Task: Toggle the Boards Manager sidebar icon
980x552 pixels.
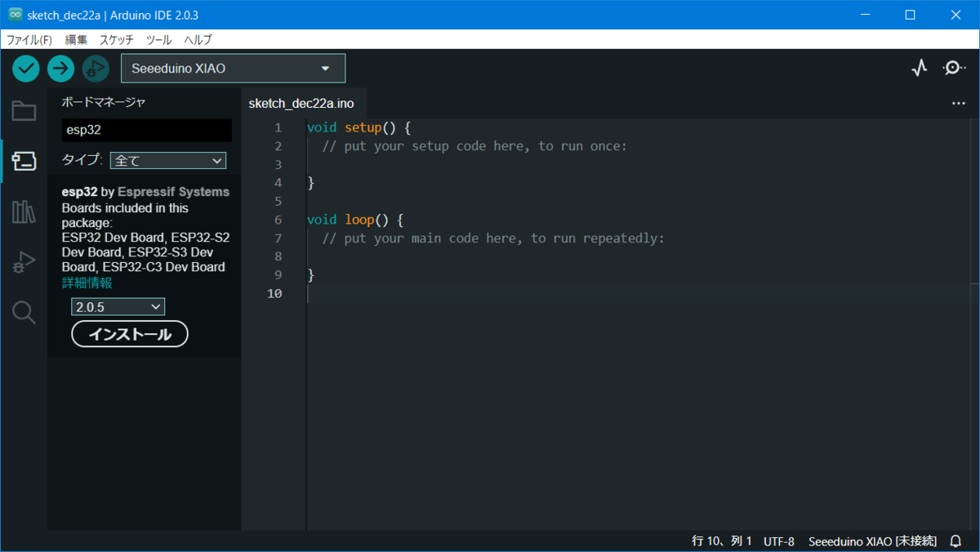Action: [x=24, y=161]
